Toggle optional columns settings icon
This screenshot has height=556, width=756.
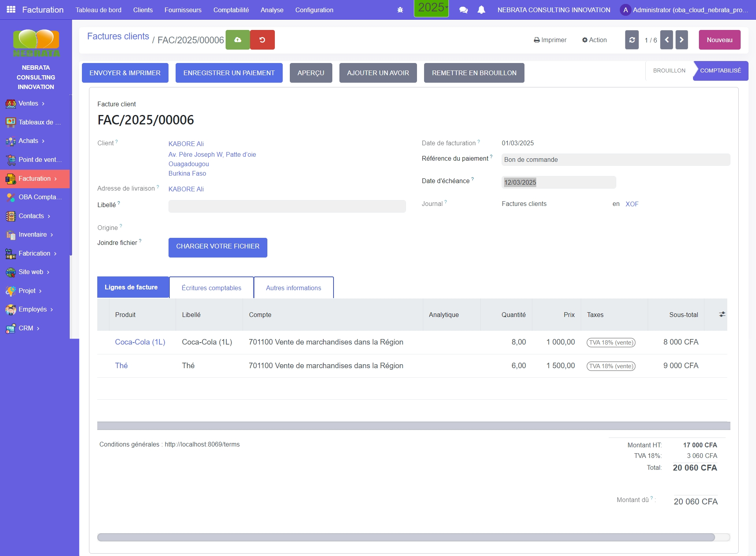(722, 314)
